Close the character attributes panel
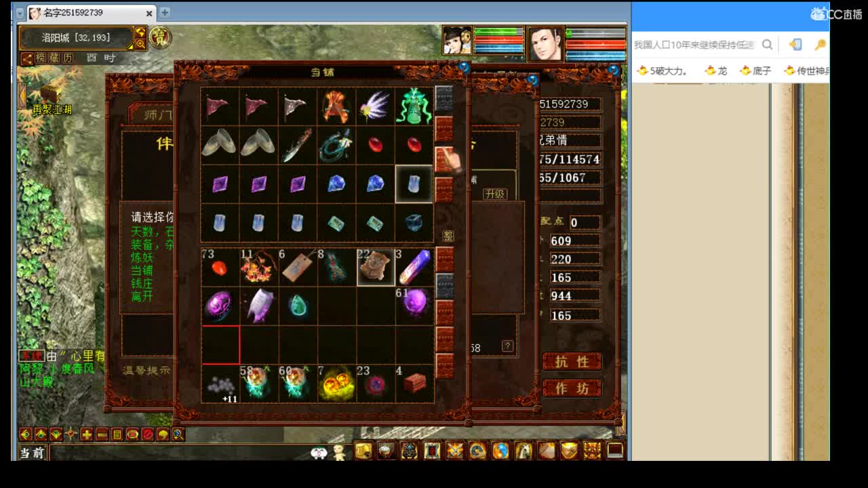 (614, 69)
